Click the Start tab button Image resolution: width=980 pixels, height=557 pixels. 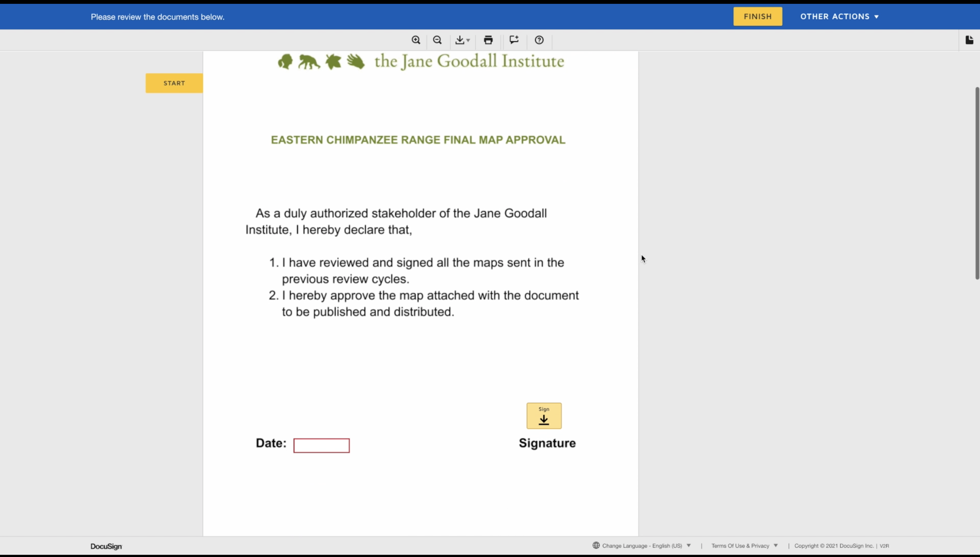pos(174,83)
